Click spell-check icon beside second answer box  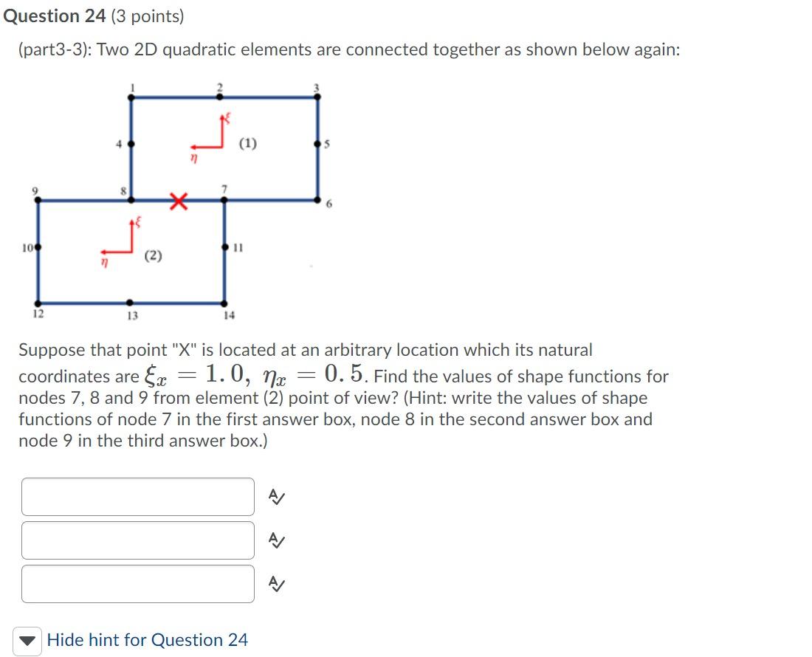coord(277,540)
